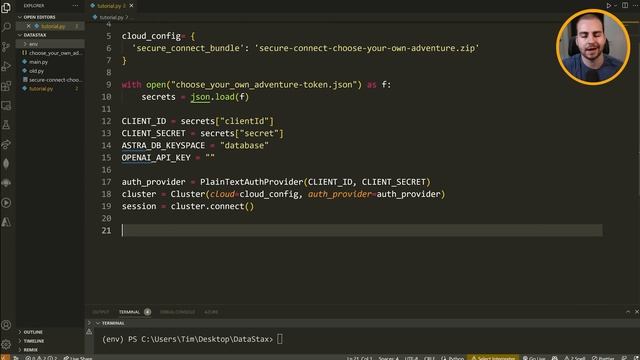
Task: Click errors and warnings status indicator
Action: click(41, 358)
